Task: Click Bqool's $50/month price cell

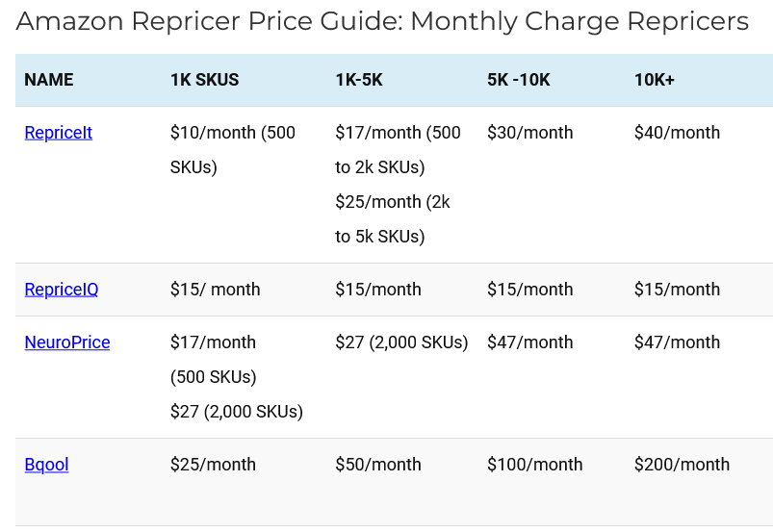Action: [x=378, y=465]
